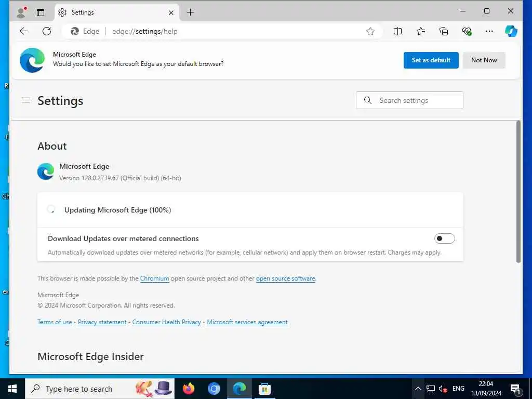Minimize the Edge window
The height and width of the screenshot is (399, 532).
(x=463, y=11)
